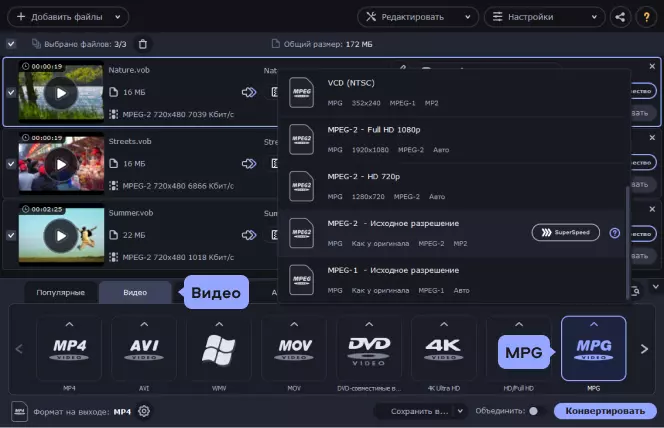Screen dimensions: 664x428
Task: Click the Streets.vob file name
Action: coord(130,141)
